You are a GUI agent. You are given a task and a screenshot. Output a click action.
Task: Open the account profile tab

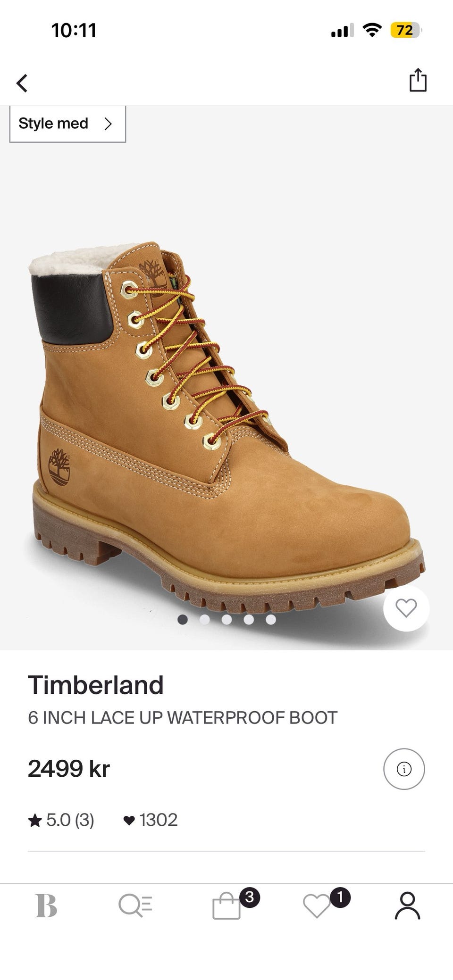pos(407,906)
